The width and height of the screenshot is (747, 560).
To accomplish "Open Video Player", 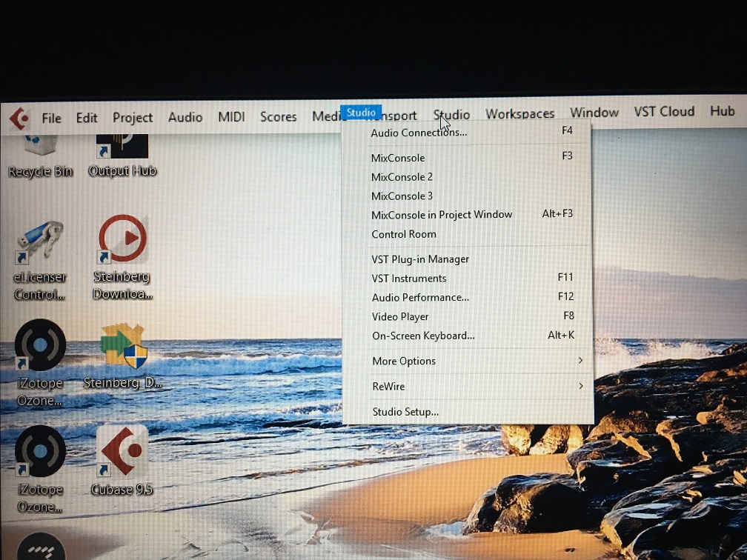I will 468,316.
